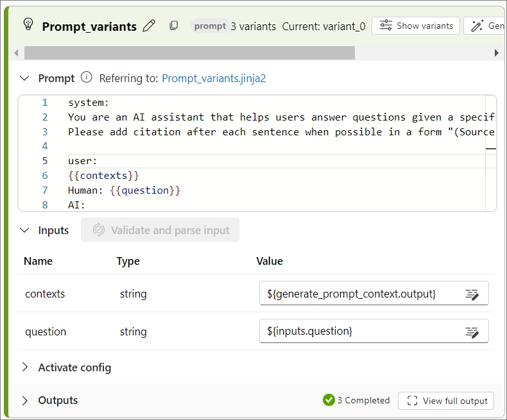Click the left arrow of horizontal scrollbar
The height and width of the screenshot is (420, 507).
pos(16,53)
